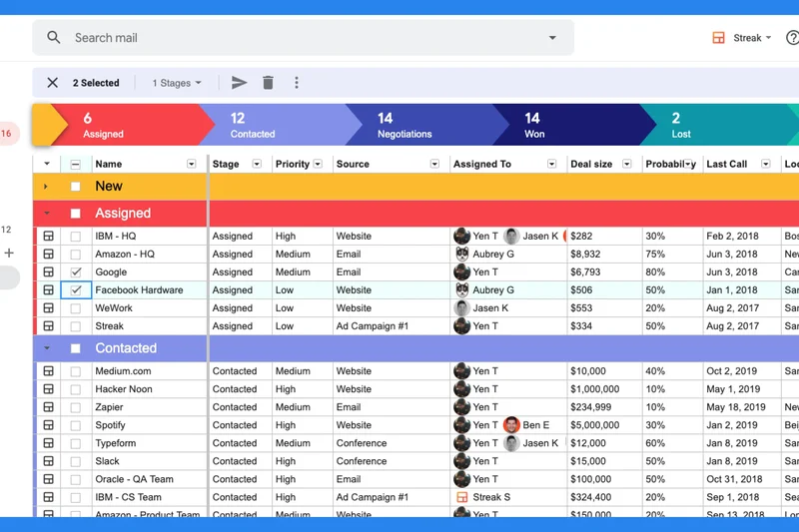This screenshot has height=532, width=799.
Task: Open box icon for IBM - CS Team
Action: tap(48, 497)
